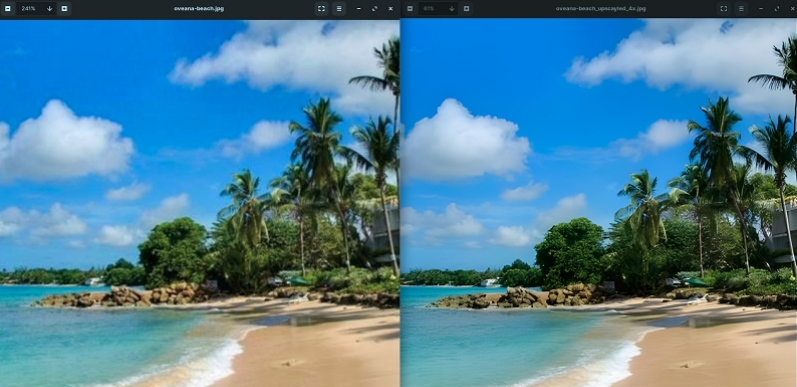The width and height of the screenshot is (797, 387).
Task: Toggle fullscreen in the oveana-beach.jpg window
Action: click(x=321, y=9)
